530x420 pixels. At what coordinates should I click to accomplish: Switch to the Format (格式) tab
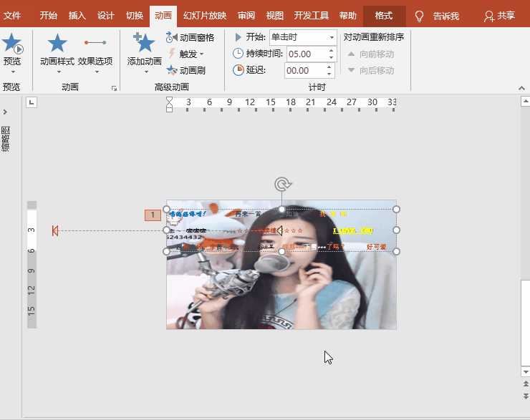click(x=385, y=16)
